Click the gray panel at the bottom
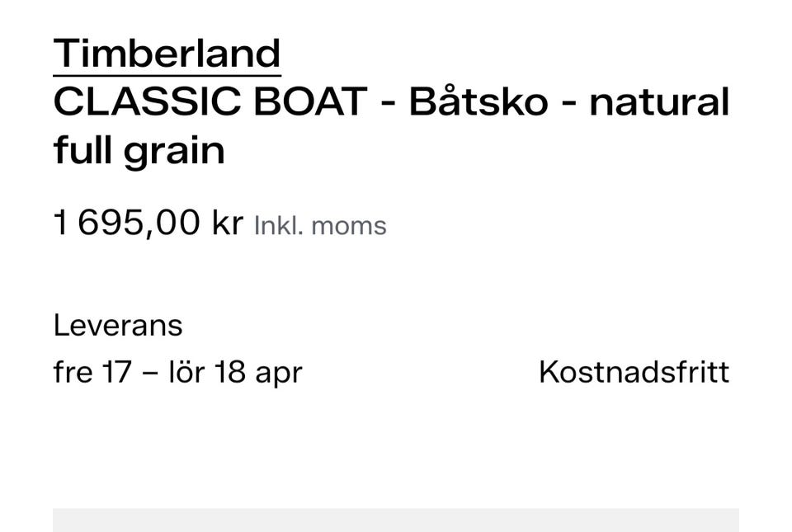Viewport: 792px width, 532px height. coord(396,520)
